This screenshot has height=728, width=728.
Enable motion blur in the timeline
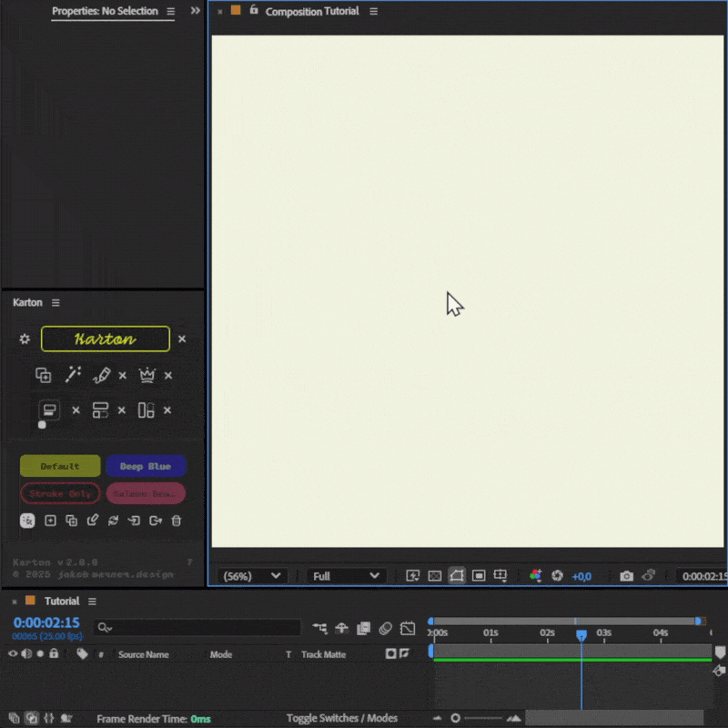[385, 628]
